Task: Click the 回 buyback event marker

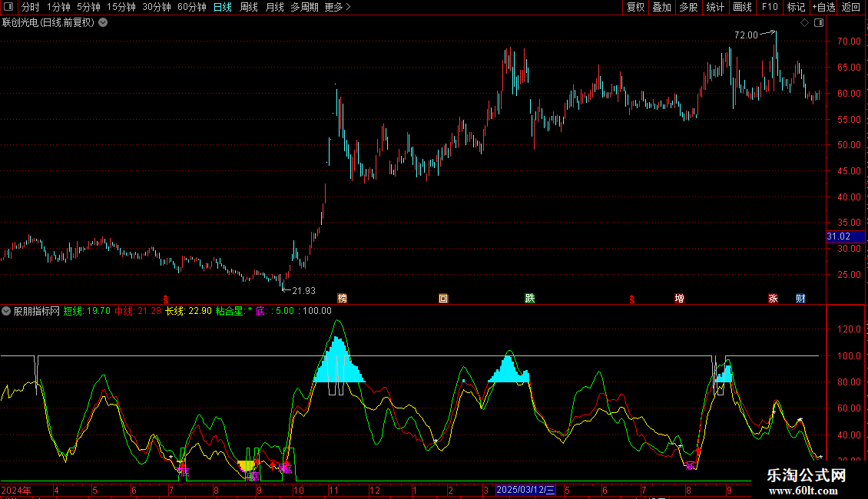Action: pyautogui.click(x=443, y=298)
